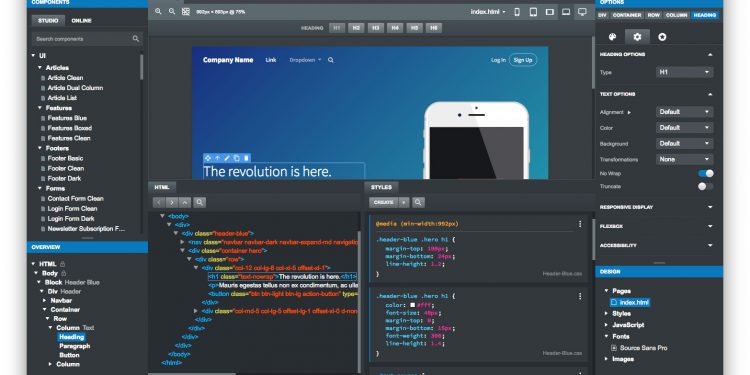Select the Column breadcrumb tab in Options
This screenshot has width=750, height=375.
pyautogui.click(x=676, y=15)
